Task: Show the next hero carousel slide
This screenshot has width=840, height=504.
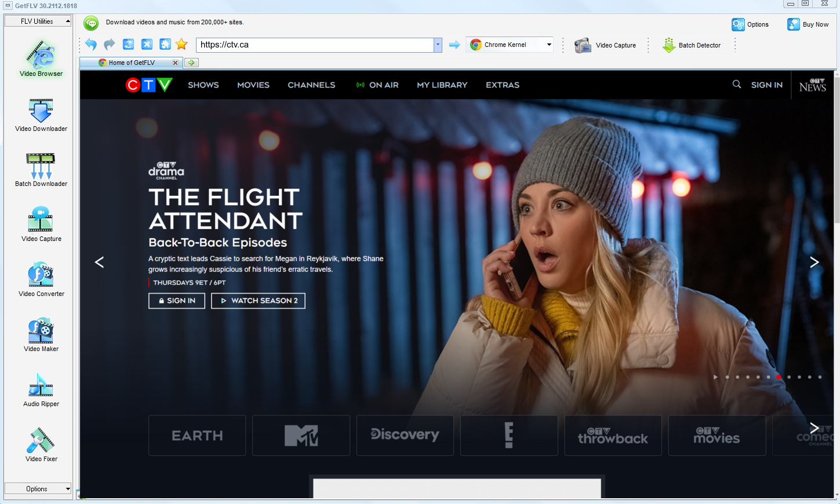Action: pos(814,262)
